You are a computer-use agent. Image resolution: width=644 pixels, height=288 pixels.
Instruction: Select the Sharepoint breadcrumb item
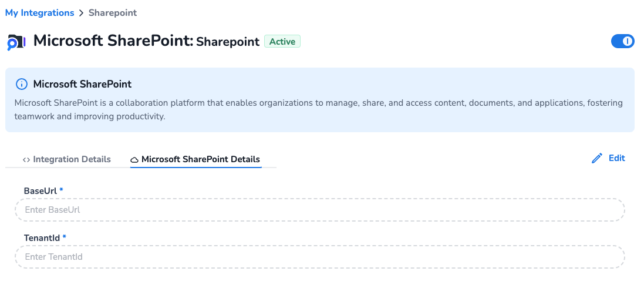(113, 13)
